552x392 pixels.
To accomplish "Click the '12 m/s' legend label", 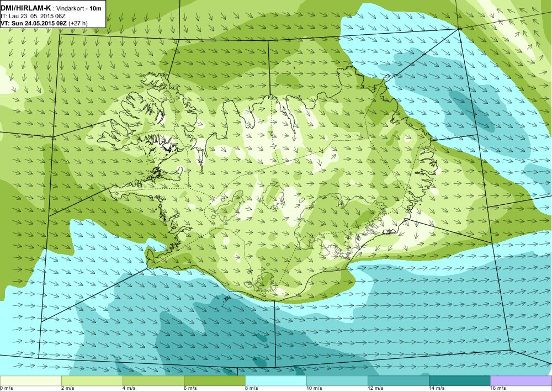I will click(375, 389).
